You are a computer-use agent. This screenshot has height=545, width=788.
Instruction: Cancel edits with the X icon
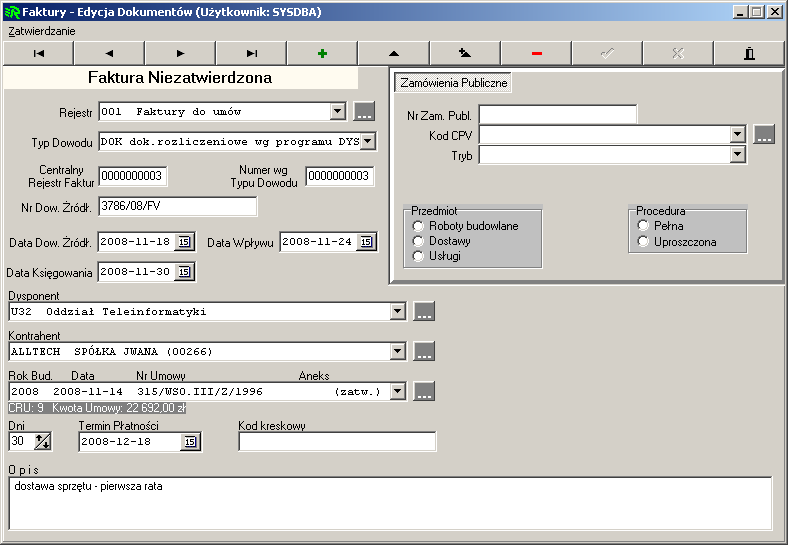tap(678, 53)
